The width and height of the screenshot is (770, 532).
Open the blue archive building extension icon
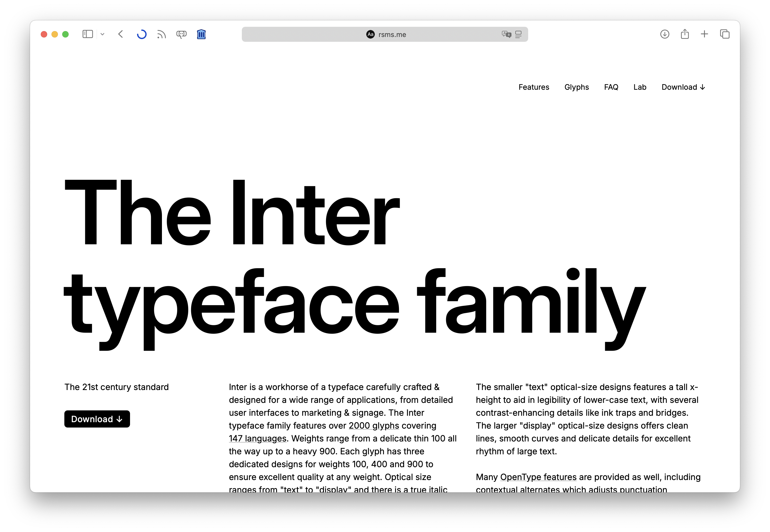[x=201, y=34]
